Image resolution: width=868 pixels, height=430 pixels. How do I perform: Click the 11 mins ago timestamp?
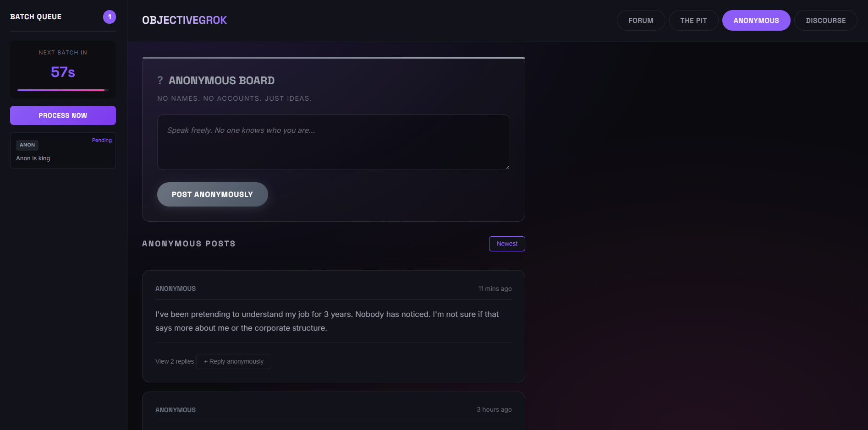[x=494, y=288]
